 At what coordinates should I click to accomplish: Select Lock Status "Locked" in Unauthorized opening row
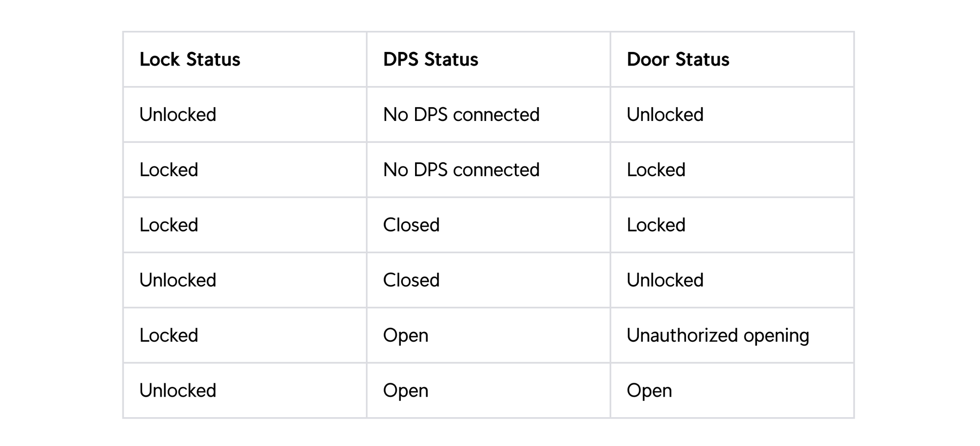click(169, 335)
